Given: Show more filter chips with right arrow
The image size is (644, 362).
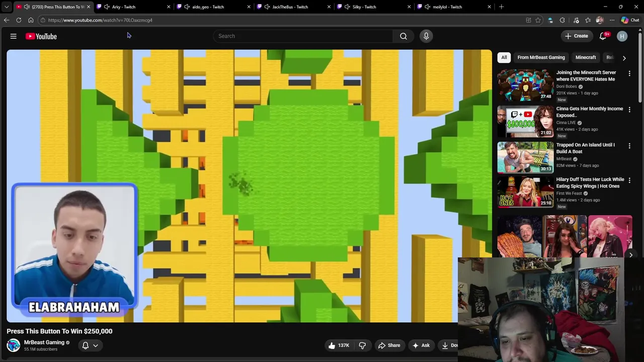Looking at the screenshot, I should point(624,58).
